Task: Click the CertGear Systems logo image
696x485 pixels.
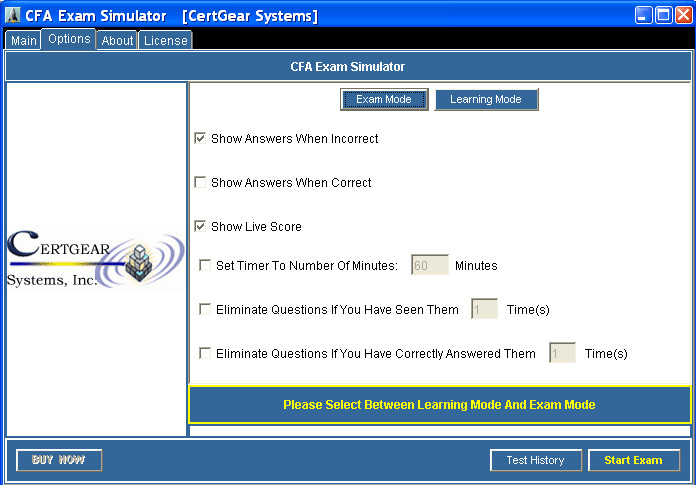Action: [96, 259]
